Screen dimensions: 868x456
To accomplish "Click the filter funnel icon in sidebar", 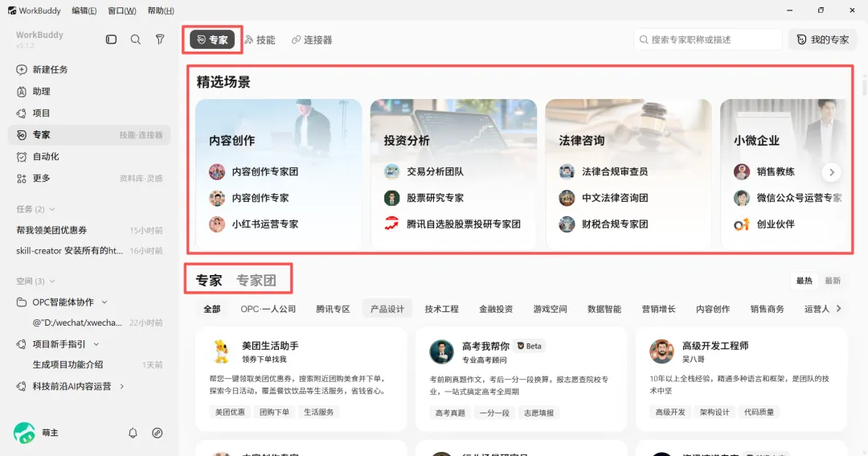I will 160,39.
